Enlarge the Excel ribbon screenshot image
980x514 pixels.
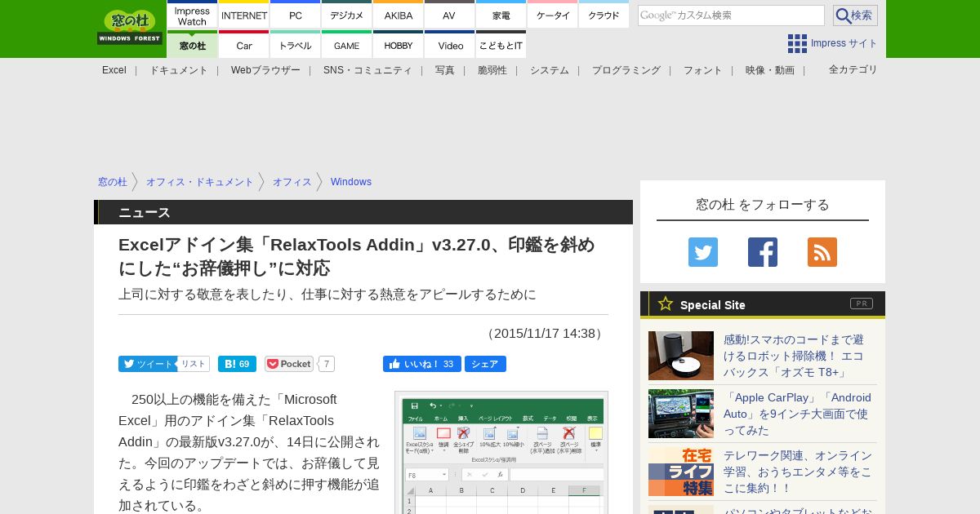[501, 453]
